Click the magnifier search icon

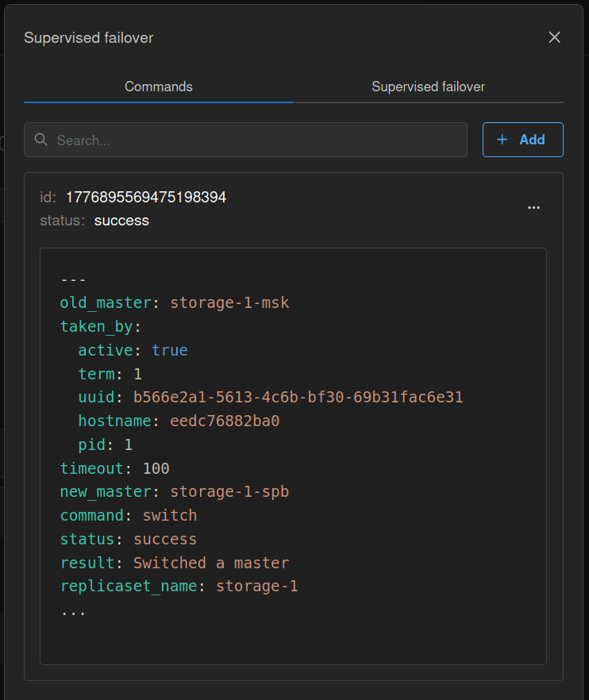click(x=41, y=140)
